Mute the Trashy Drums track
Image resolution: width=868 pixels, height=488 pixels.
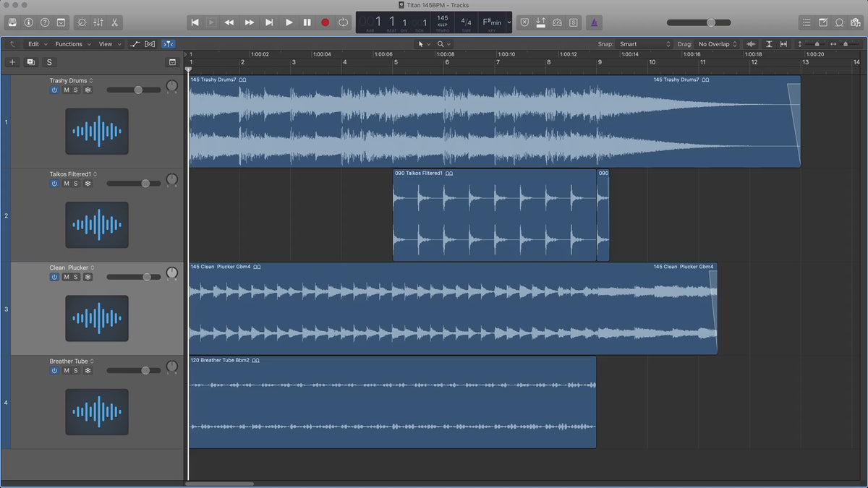(x=67, y=90)
